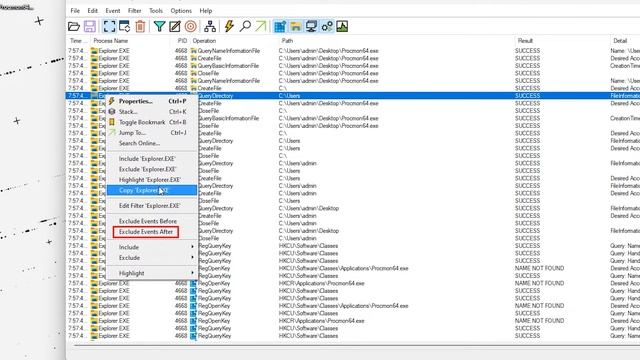Select Jump To... in the context menu

(x=152, y=133)
